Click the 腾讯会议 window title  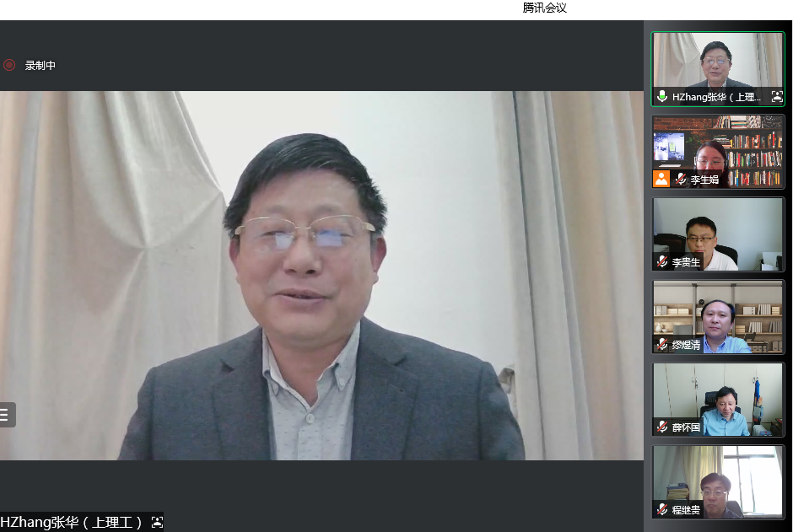point(544,8)
